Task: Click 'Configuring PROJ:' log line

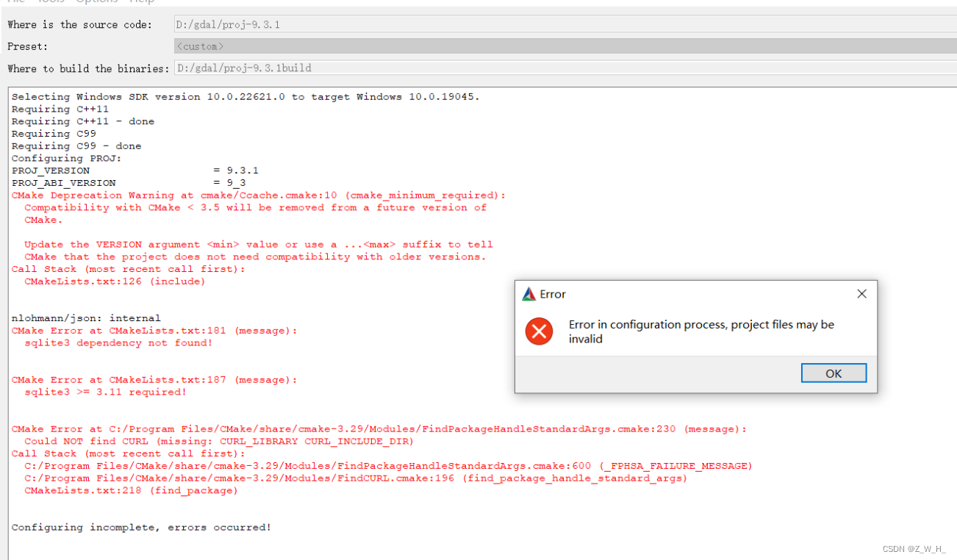Action: [x=67, y=158]
